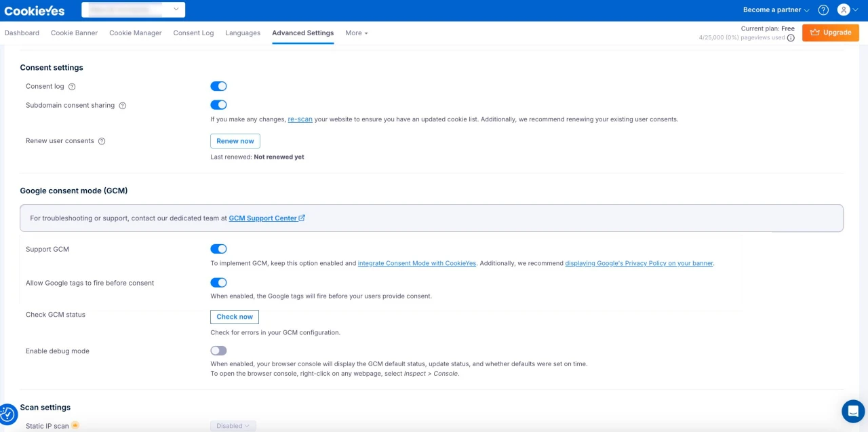The width and height of the screenshot is (868, 432).
Task: Toggle Allow Google tags before consent
Action: click(218, 283)
